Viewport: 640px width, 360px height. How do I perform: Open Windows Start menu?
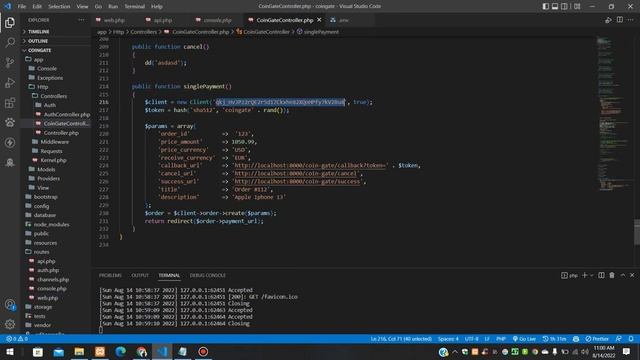10,351
